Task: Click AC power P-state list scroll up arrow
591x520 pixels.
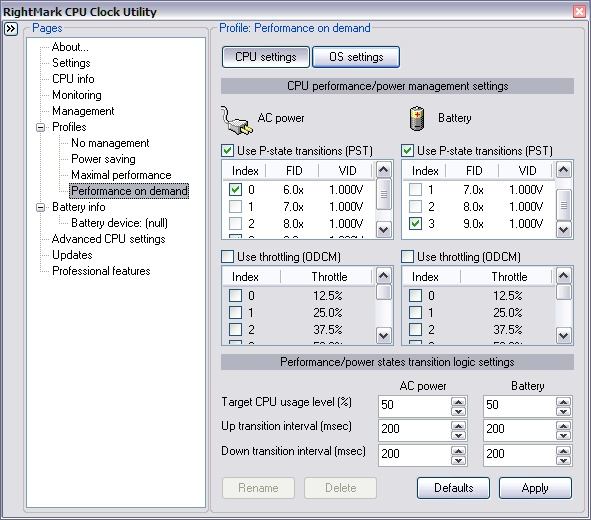Action: (x=384, y=170)
